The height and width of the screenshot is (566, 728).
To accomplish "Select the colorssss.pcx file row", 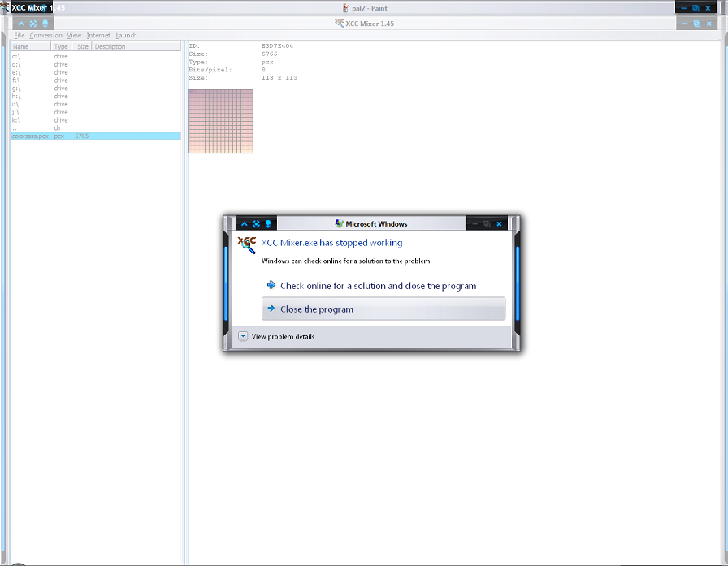I will point(31,136).
